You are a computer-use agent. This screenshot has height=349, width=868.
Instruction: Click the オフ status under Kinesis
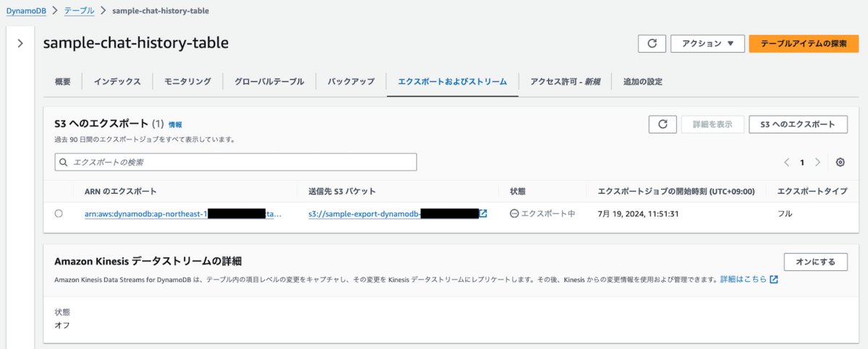pyautogui.click(x=62, y=324)
